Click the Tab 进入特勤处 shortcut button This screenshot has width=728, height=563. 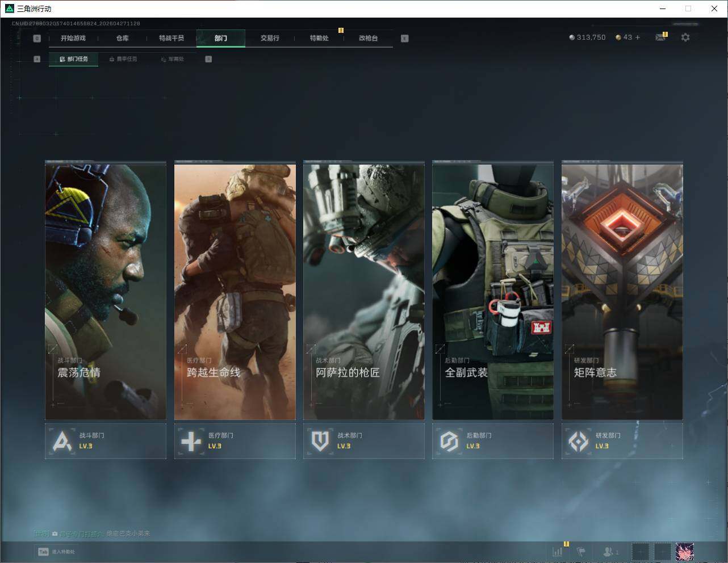click(x=56, y=552)
